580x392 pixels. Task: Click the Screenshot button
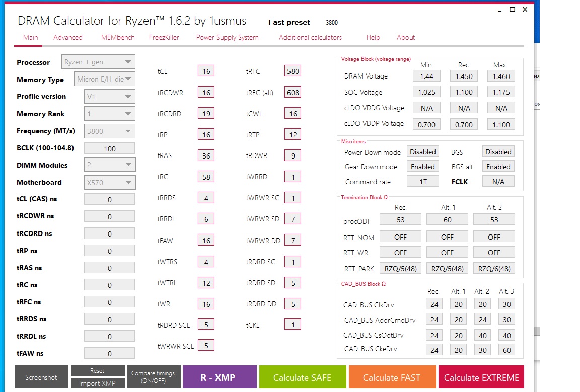[41, 377]
